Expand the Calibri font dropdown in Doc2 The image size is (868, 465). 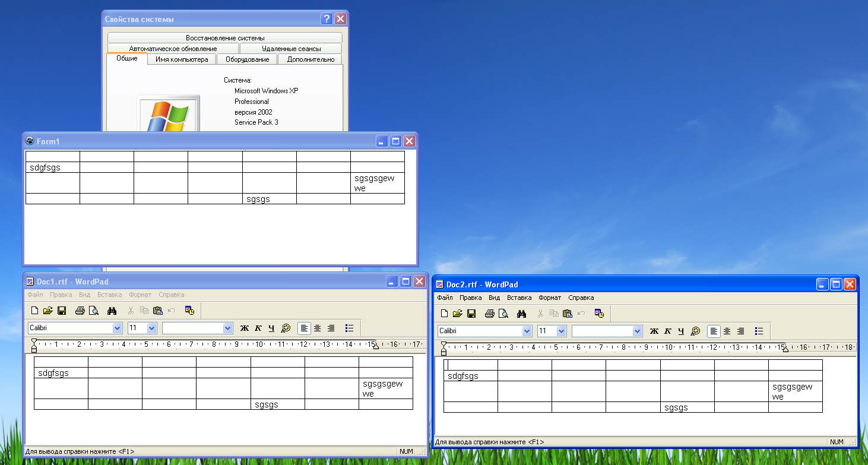point(527,331)
